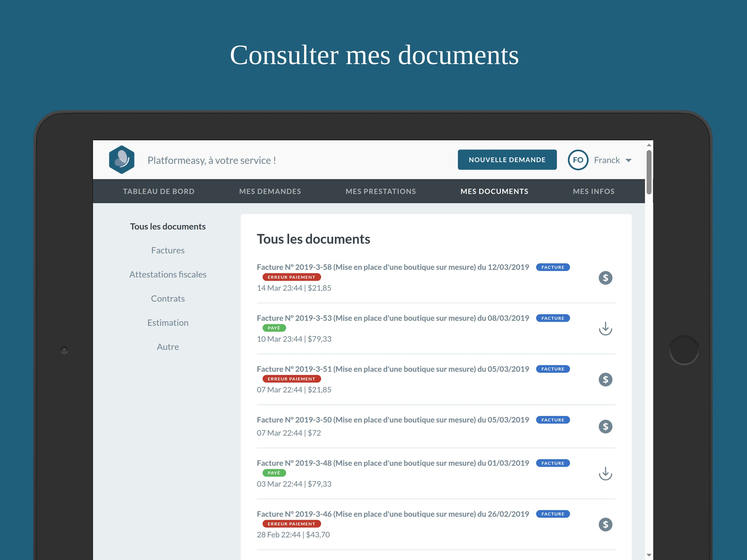Open Facture N° 2019-3-51 title
The height and width of the screenshot is (560, 747).
[x=393, y=369]
